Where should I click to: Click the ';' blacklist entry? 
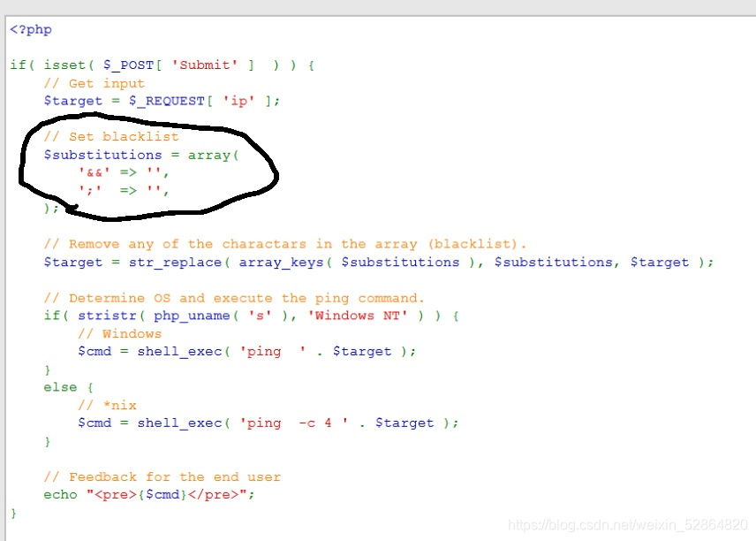[x=91, y=189]
